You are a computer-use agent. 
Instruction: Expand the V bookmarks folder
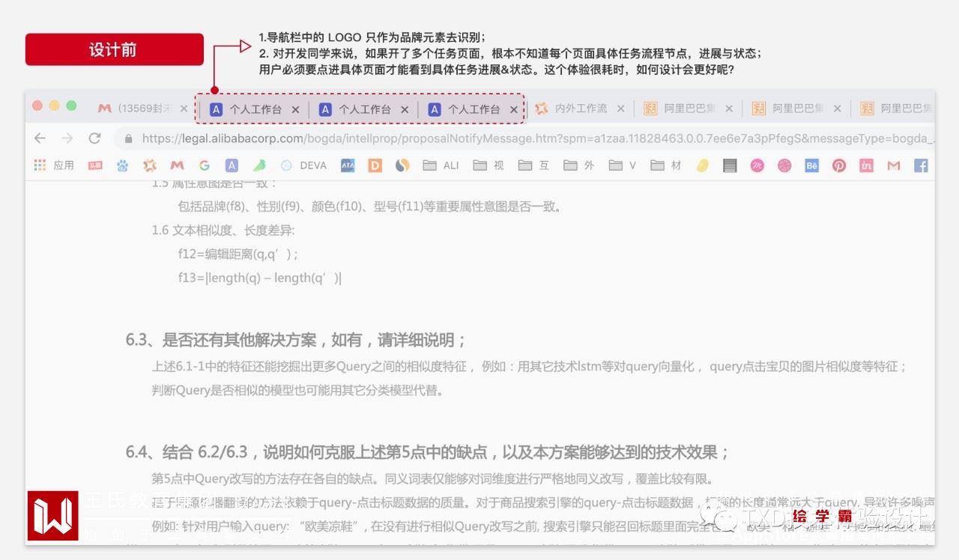coord(623,165)
